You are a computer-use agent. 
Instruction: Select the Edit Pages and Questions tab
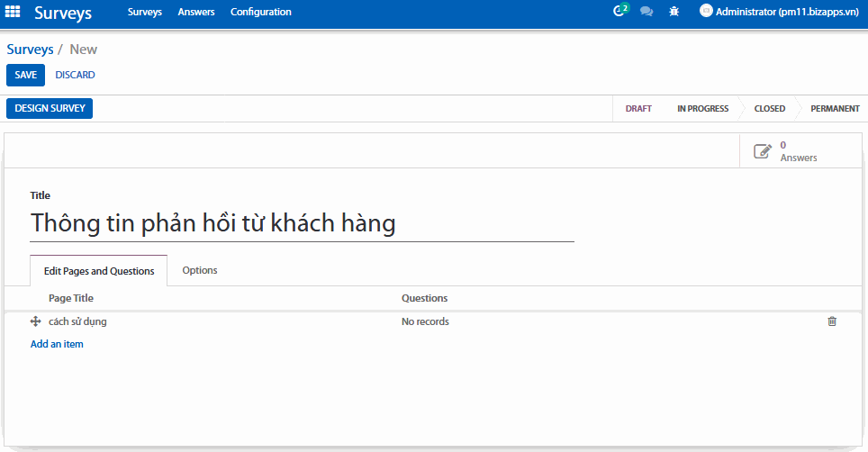(x=99, y=271)
